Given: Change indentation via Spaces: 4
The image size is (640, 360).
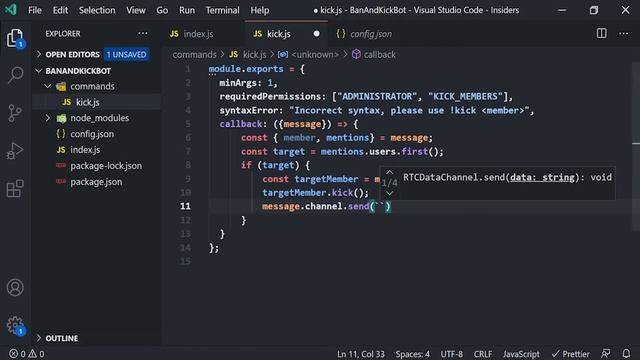Looking at the screenshot, I should point(412,354).
